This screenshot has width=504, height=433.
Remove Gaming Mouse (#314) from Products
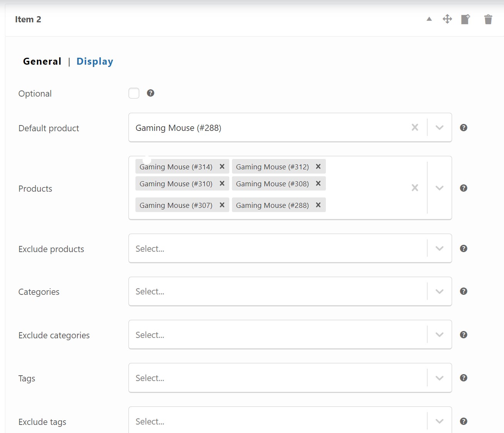[x=222, y=167]
